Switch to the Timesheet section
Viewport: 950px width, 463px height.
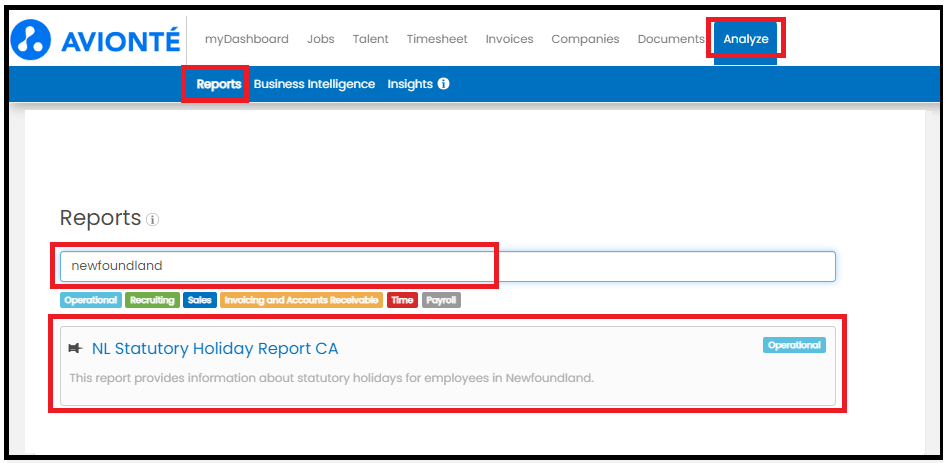(437, 39)
